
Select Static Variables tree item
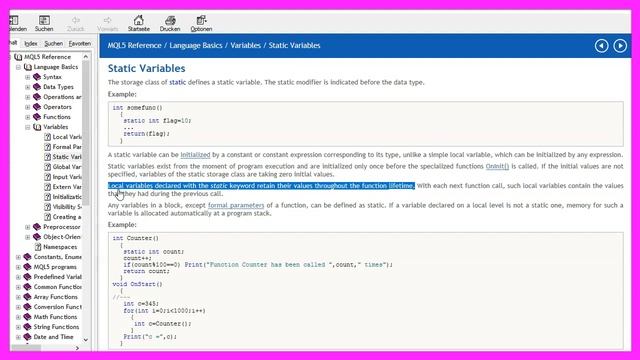(x=67, y=157)
